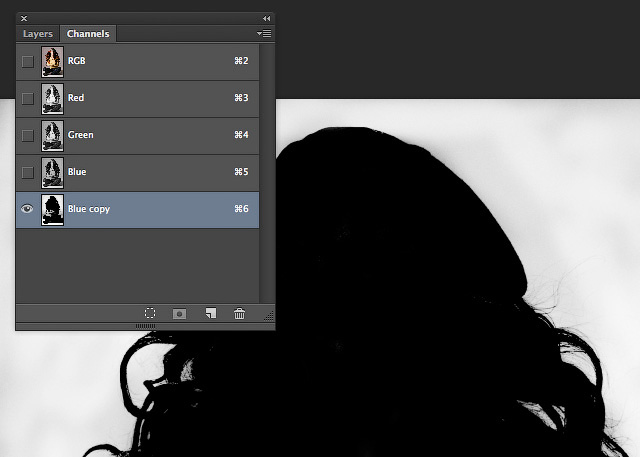Open the Channels panel flyout menu
This screenshot has width=640, height=457.
tap(264, 33)
